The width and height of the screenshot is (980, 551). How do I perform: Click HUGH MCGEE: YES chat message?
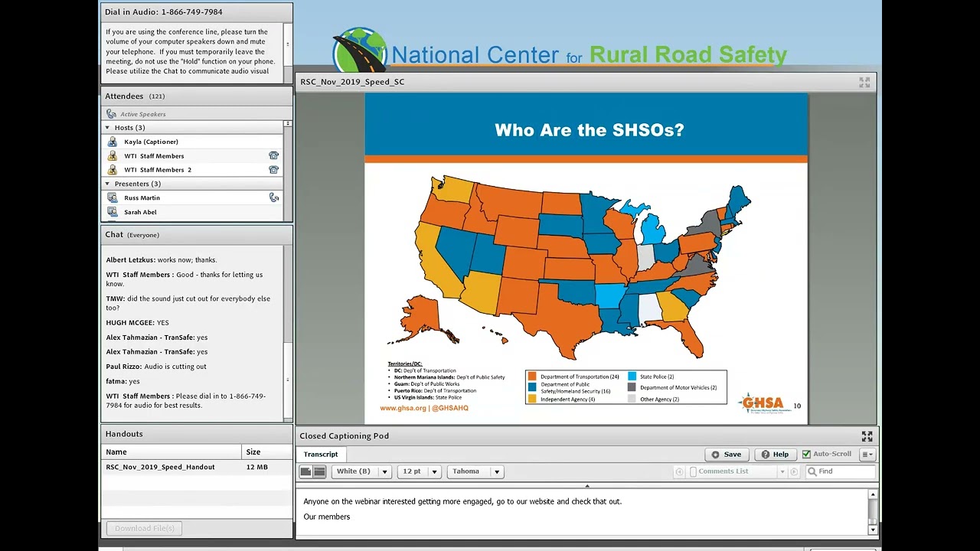coord(138,323)
